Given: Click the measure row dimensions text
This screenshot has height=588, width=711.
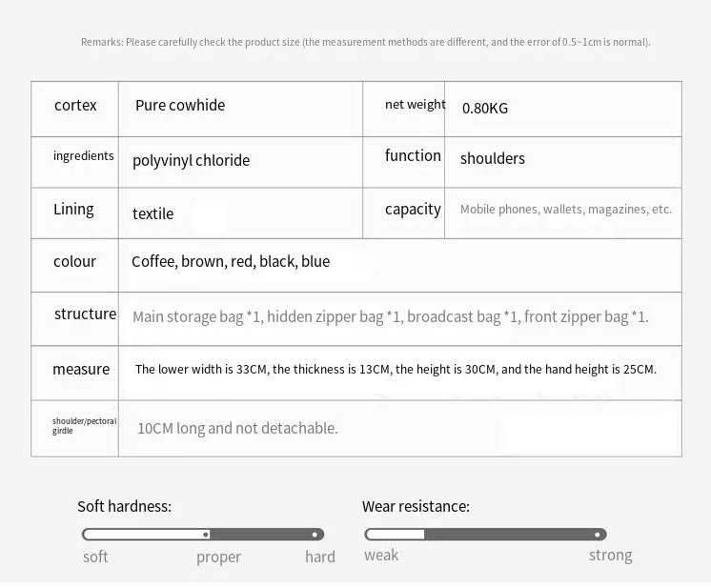Looking at the screenshot, I should [x=396, y=369].
